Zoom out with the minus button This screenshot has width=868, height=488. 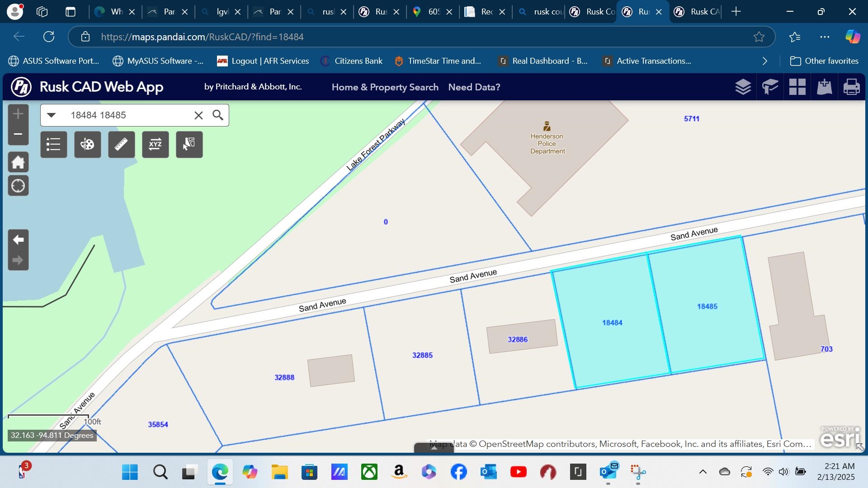(18, 134)
